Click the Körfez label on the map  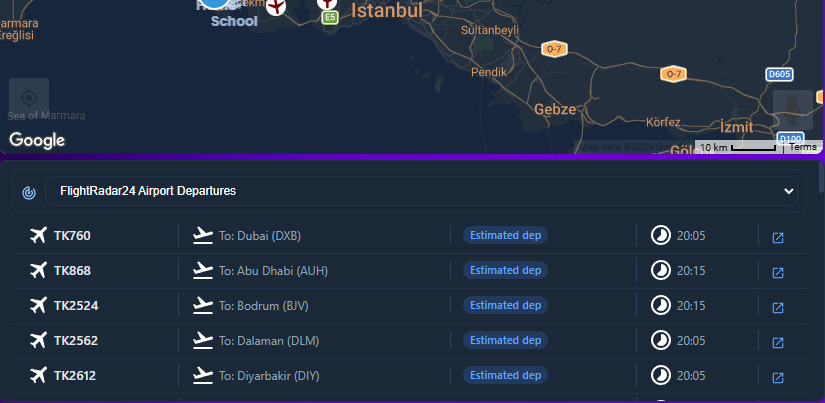pyautogui.click(x=663, y=122)
